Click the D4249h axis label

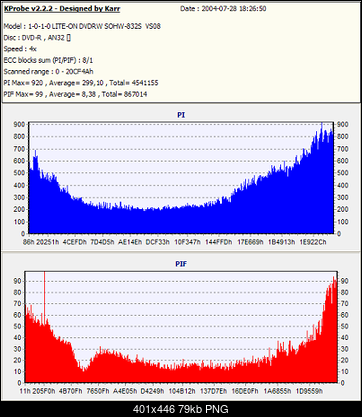click(x=152, y=391)
